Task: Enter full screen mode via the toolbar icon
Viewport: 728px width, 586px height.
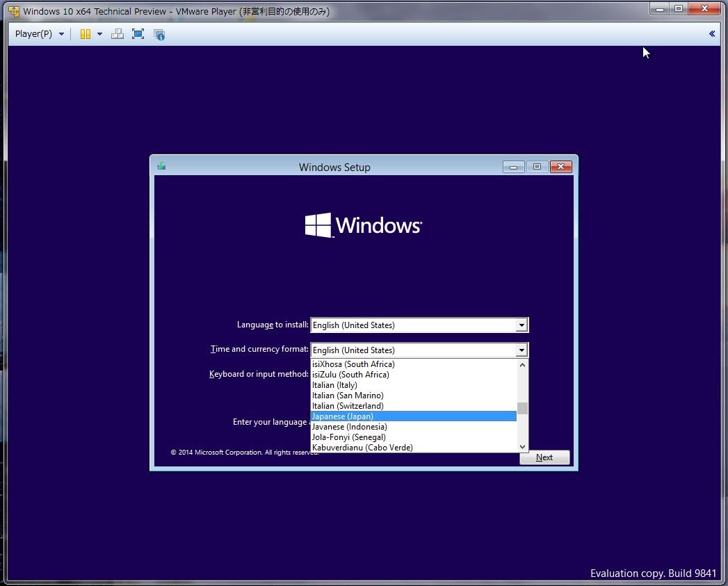Action: tap(138, 34)
